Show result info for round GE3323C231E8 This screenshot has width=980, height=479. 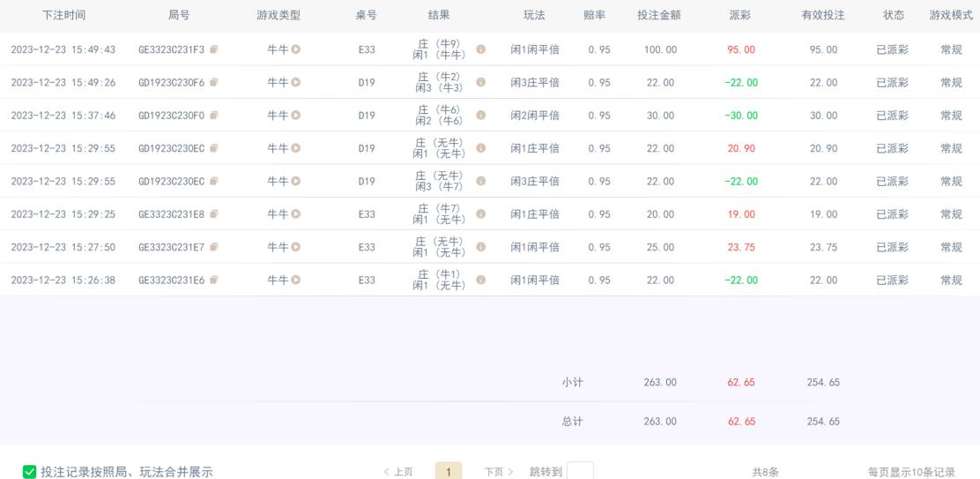[x=480, y=213]
